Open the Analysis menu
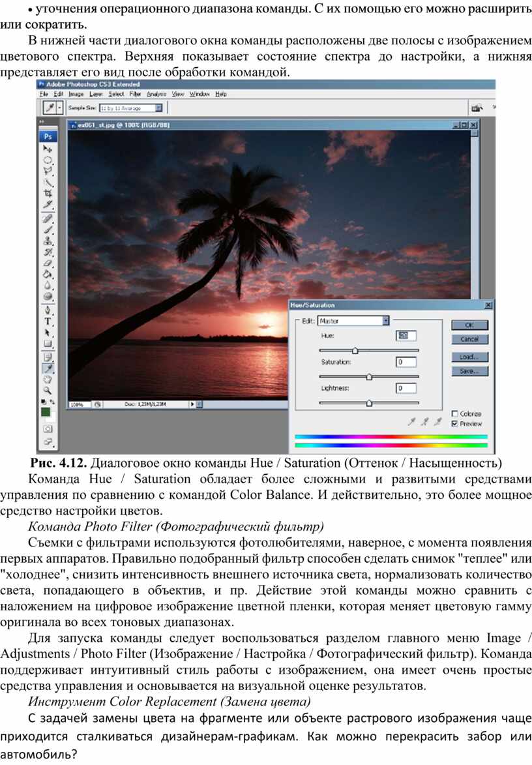The image size is (532, 765). tap(156, 94)
